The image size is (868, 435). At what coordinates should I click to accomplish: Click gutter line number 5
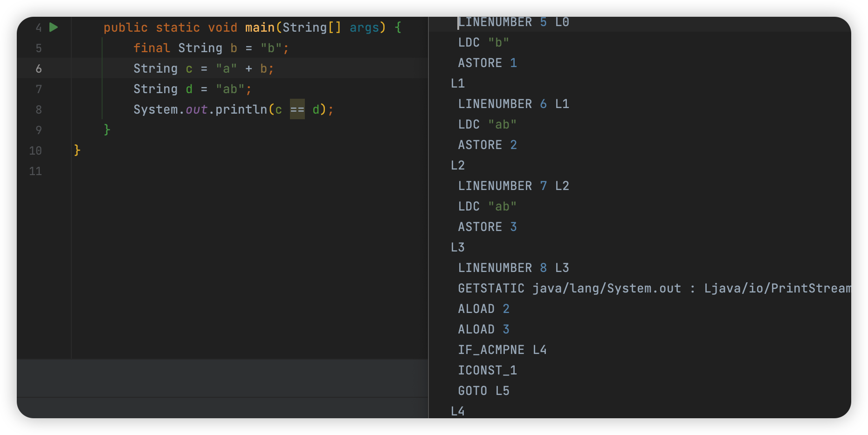coord(39,48)
